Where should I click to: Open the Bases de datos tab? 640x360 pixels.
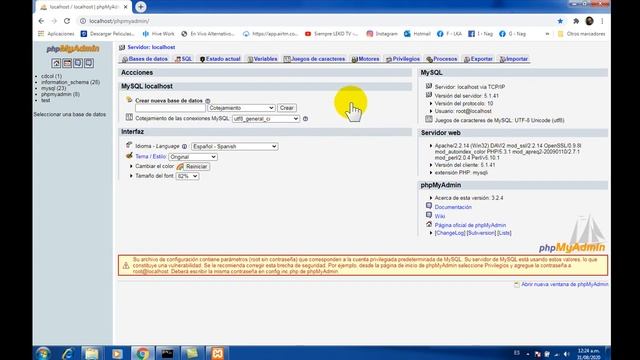[x=145, y=59]
